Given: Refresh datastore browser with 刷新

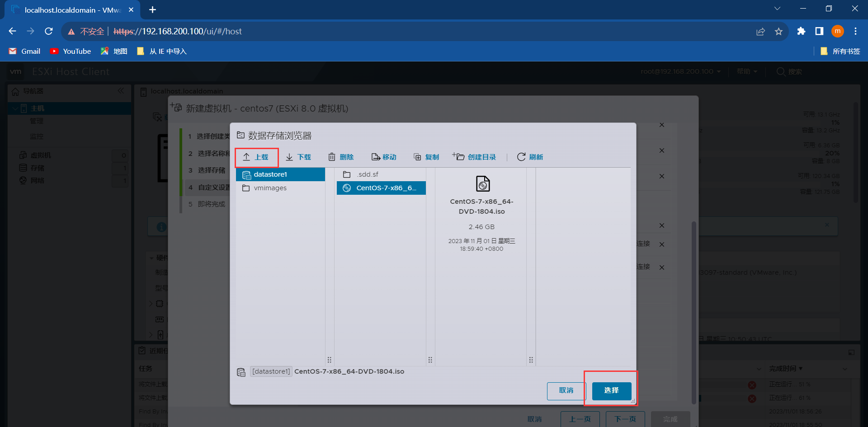Looking at the screenshot, I should click(x=530, y=157).
